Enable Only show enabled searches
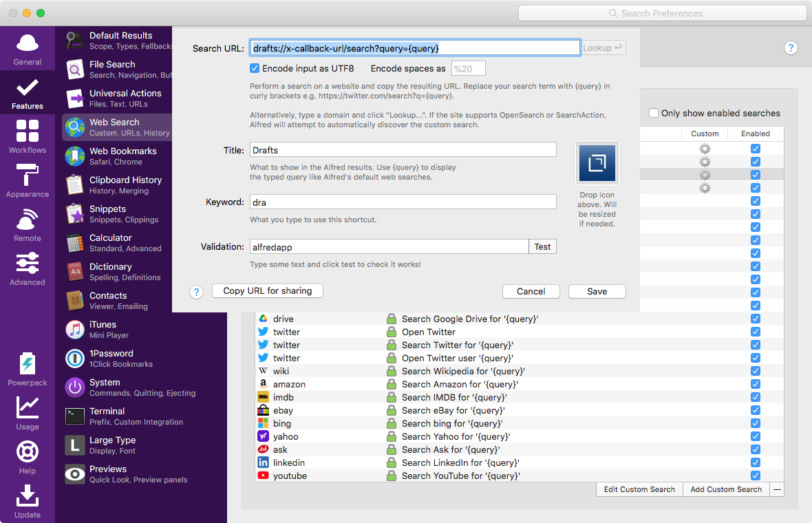Image resolution: width=812 pixels, height=523 pixels. pyautogui.click(x=654, y=113)
